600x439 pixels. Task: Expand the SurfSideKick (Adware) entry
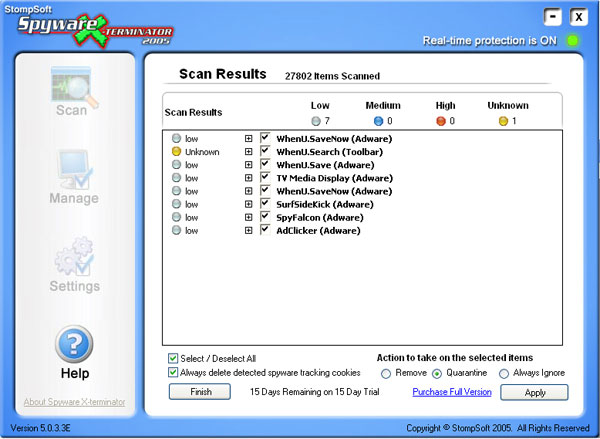coord(248,204)
